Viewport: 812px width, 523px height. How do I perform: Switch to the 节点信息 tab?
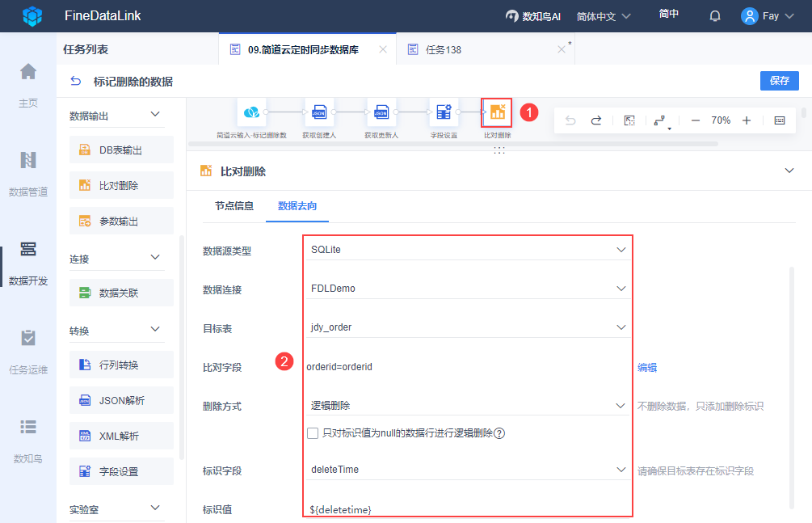[234, 206]
